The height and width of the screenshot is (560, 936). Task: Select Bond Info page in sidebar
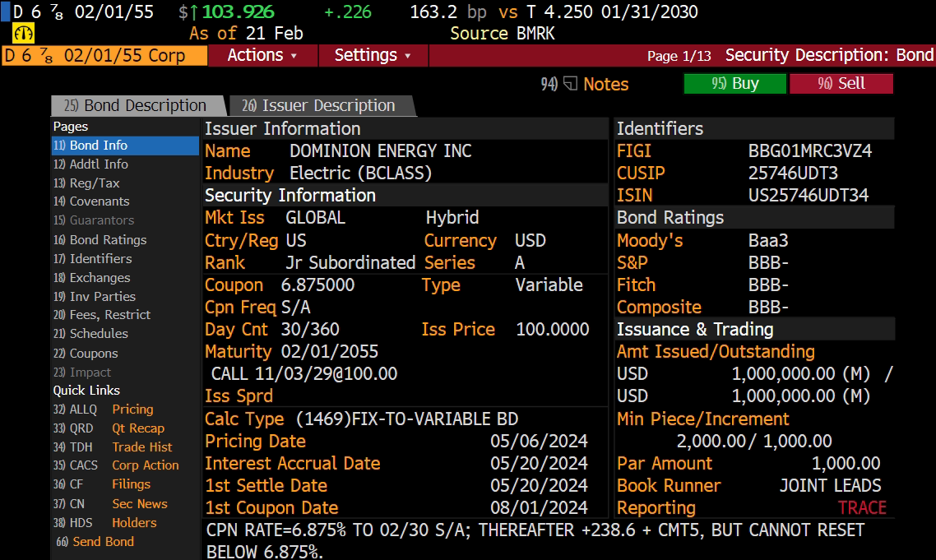point(125,146)
